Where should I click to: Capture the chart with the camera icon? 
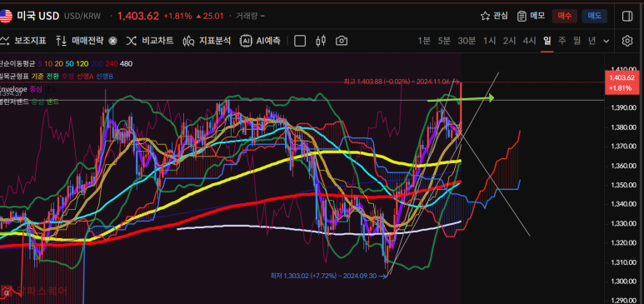point(342,41)
